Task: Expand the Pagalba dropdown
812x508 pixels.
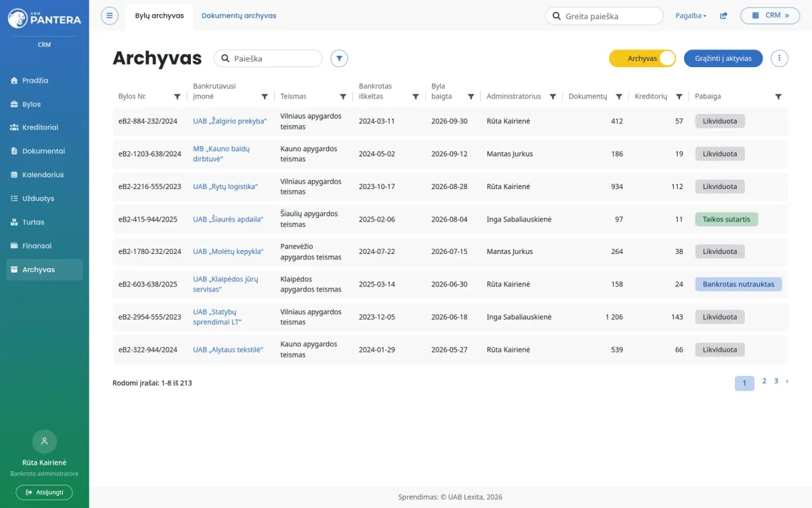Action: coord(691,16)
